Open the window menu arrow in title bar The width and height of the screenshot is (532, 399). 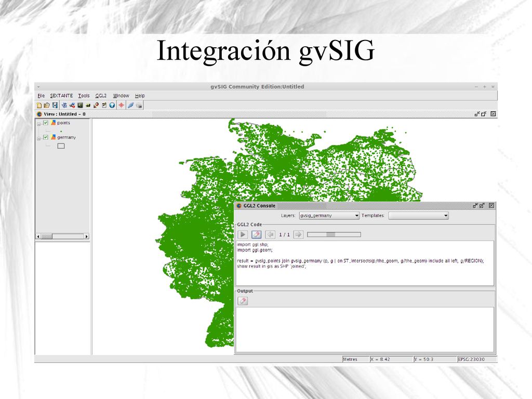(x=38, y=87)
